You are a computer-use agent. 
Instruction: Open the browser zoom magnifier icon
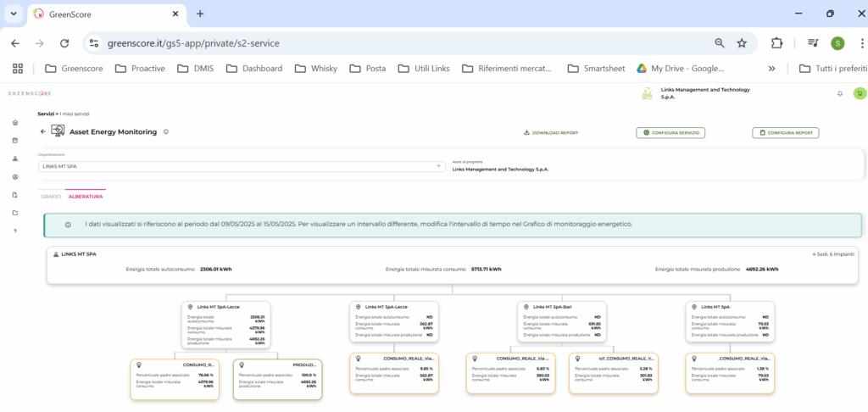point(719,43)
